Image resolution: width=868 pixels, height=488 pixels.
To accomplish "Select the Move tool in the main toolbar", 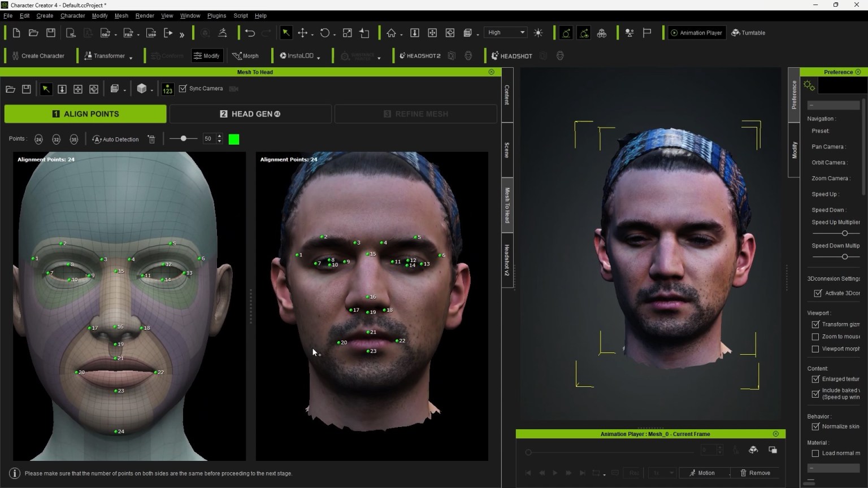I will (303, 33).
